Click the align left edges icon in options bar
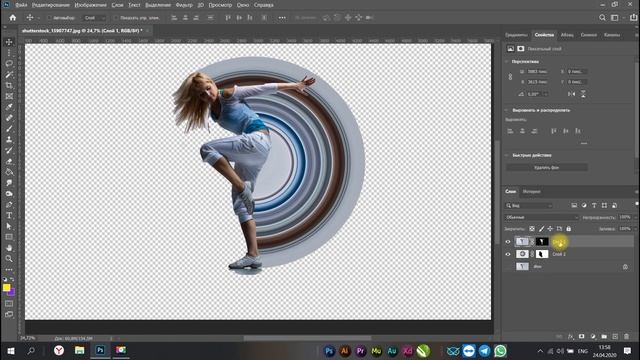The width and height of the screenshot is (640, 360). (x=174, y=18)
